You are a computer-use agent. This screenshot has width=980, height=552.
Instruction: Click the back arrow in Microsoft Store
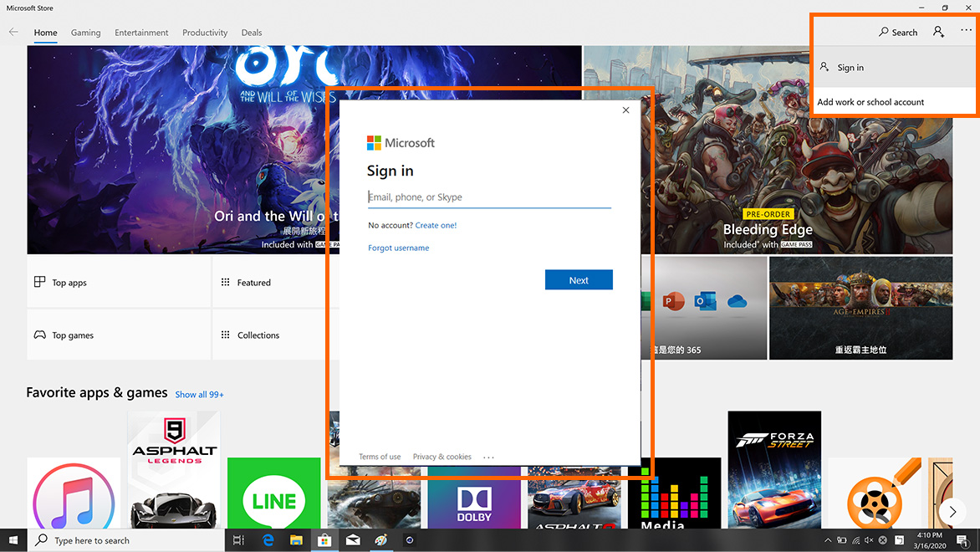click(13, 32)
